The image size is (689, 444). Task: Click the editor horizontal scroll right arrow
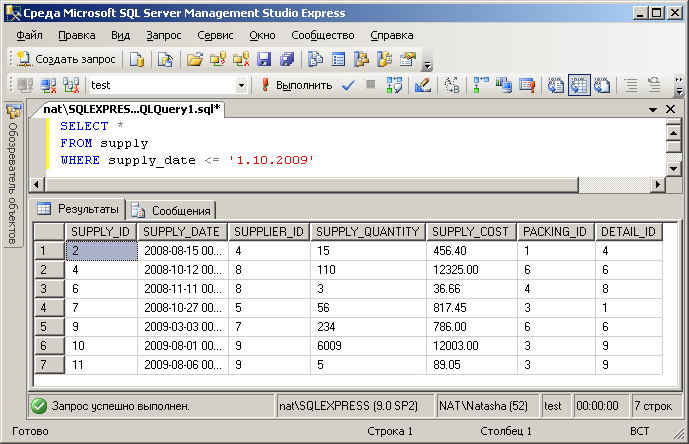657,185
